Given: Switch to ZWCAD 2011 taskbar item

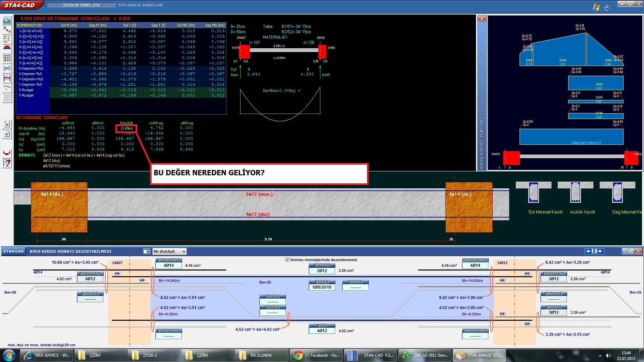Looking at the screenshot, I should [x=425, y=355].
